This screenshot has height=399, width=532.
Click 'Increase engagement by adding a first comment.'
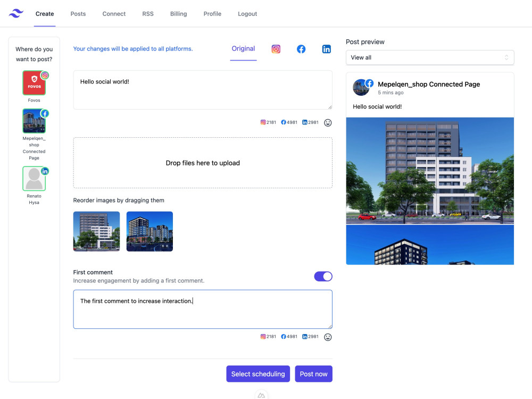click(139, 280)
